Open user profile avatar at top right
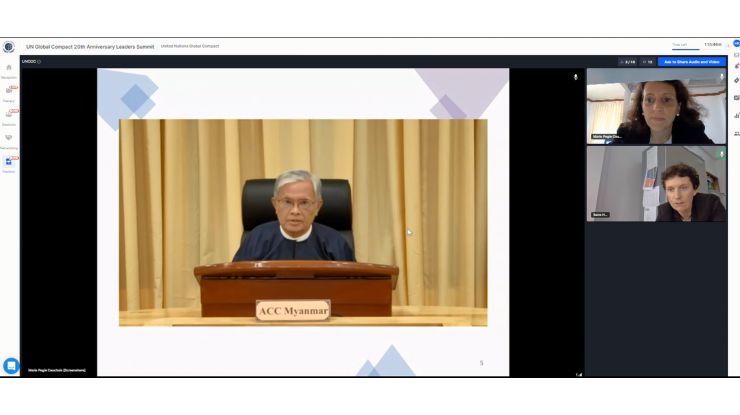The image size is (740, 415). (x=736, y=43)
